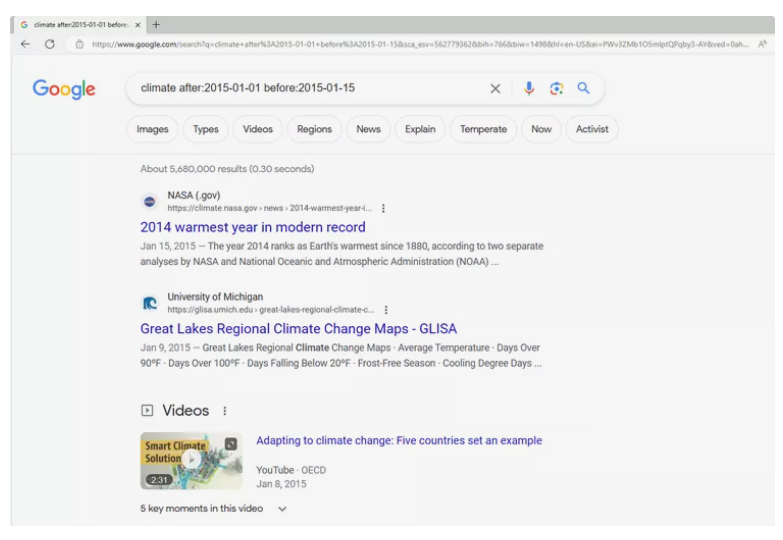
Task: Open more options for NASA result
Action: coord(383,208)
